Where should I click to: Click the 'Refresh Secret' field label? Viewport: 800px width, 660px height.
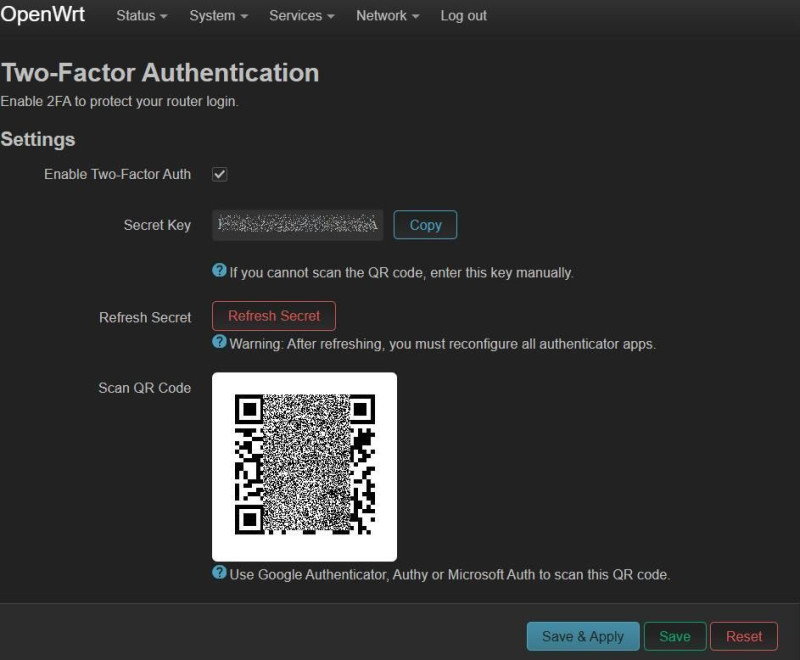145,317
